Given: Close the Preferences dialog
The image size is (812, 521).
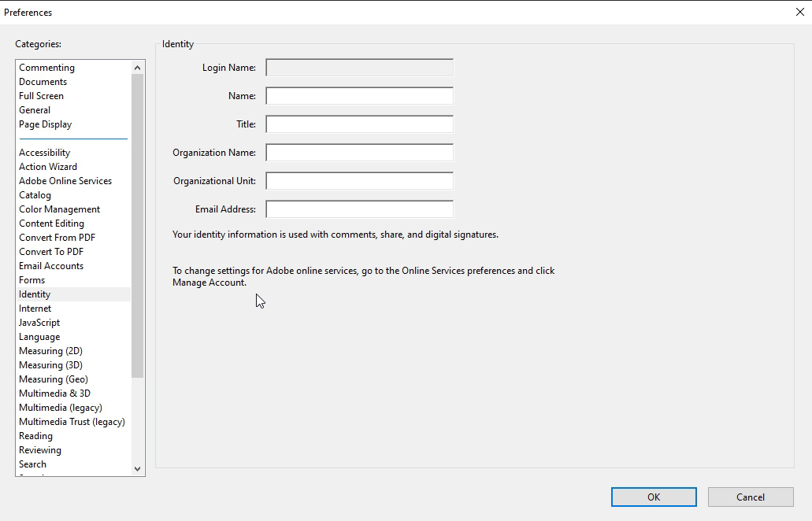Looking at the screenshot, I should 799,12.
